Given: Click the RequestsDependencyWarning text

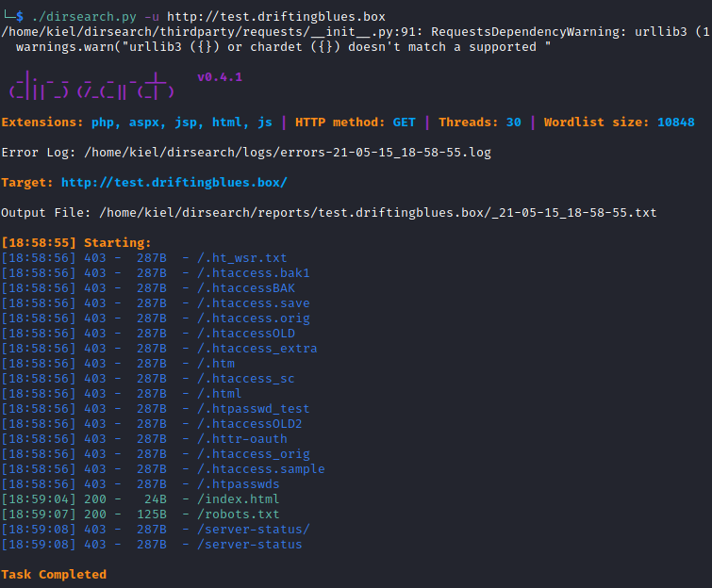Looking at the screenshot, I should pos(529,32).
